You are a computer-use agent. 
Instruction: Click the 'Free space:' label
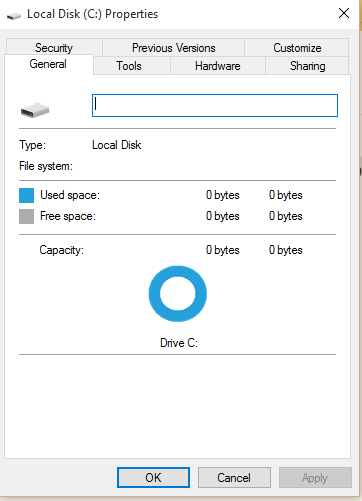(68, 216)
